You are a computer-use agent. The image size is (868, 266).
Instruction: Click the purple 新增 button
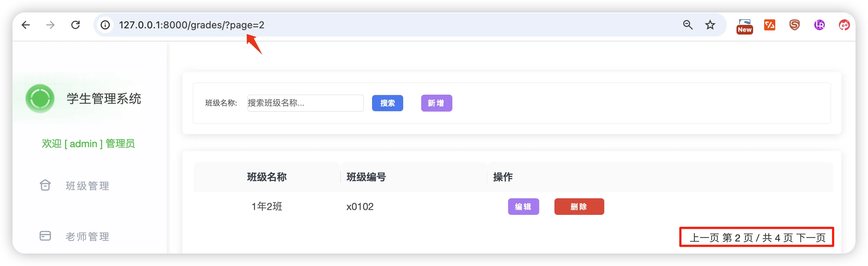pos(437,103)
